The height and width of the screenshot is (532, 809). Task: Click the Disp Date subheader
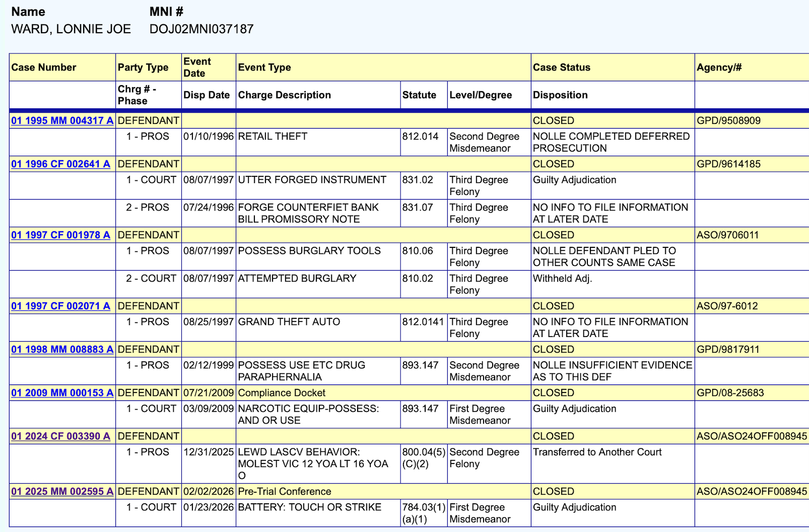207,95
